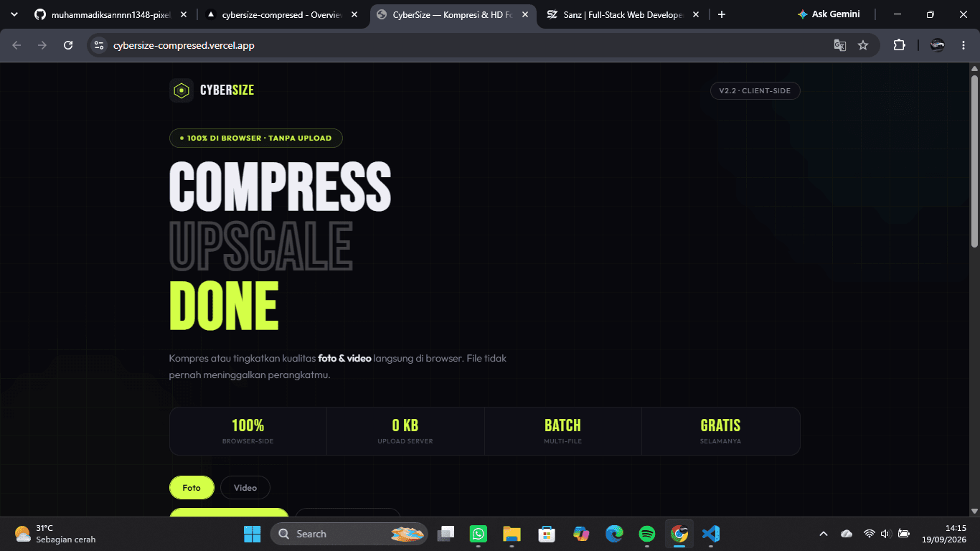Open the Windows Start menu
The height and width of the screenshot is (551, 980).
pos(253,534)
